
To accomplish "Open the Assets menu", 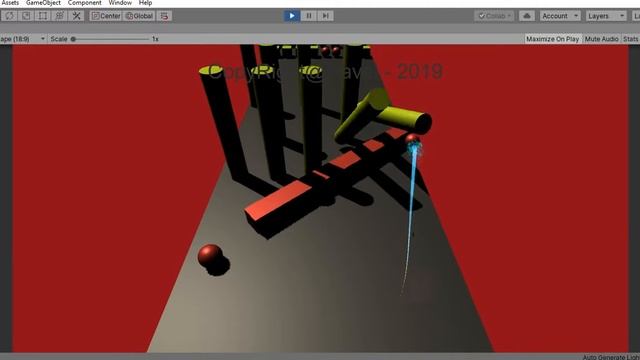I will coord(10,3).
